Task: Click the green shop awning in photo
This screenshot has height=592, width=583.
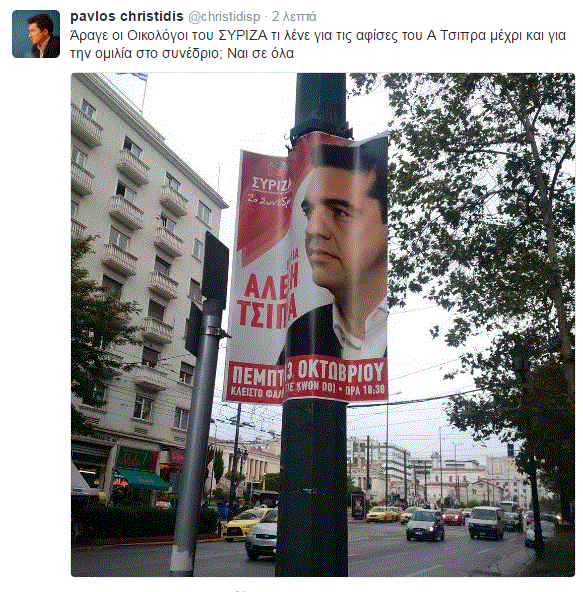Action: tap(141, 479)
